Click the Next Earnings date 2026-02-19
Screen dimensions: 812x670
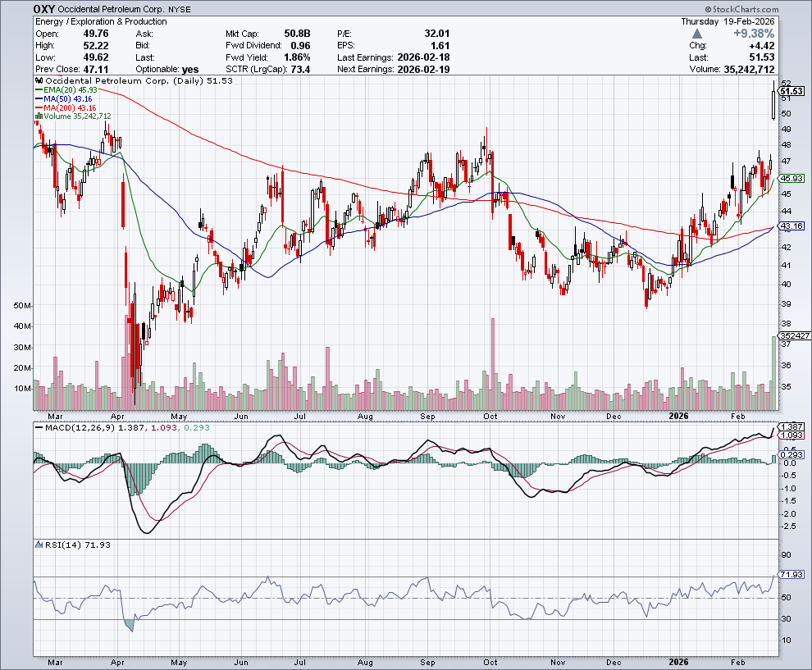(423, 70)
